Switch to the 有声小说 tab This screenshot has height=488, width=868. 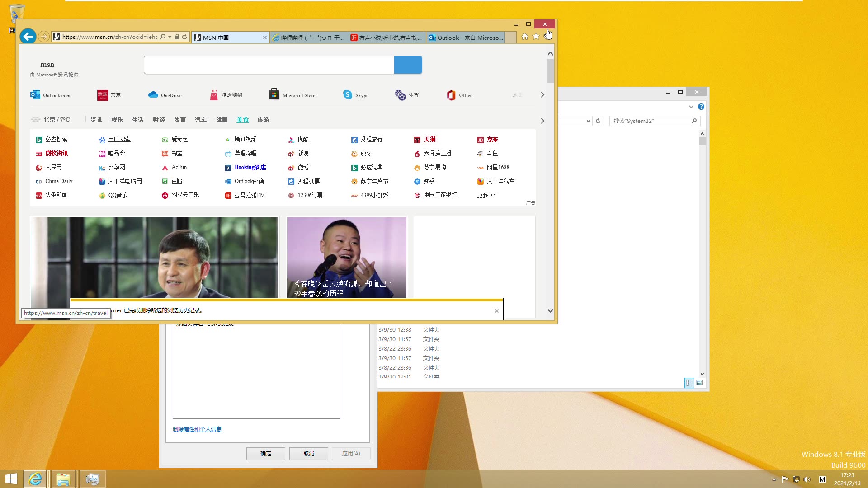tap(387, 38)
